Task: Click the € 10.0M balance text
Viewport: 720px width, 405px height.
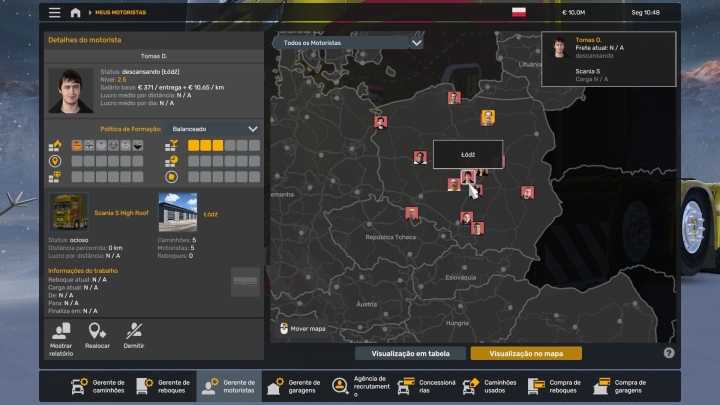Action: click(x=574, y=12)
